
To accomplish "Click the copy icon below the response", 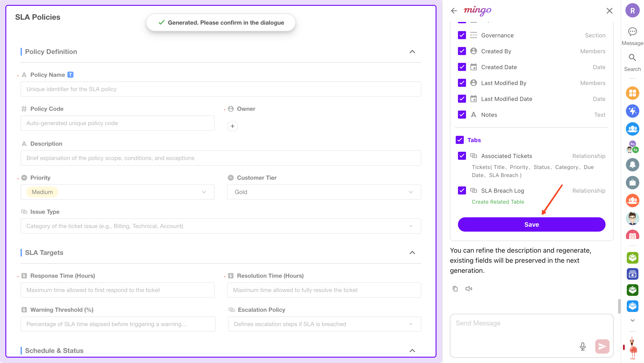I will click(x=455, y=289).
